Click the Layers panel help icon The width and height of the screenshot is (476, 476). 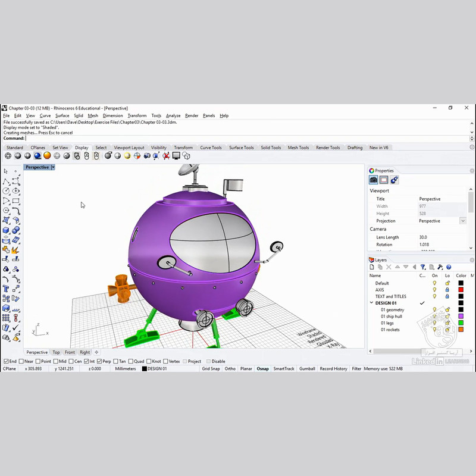click(x=449, y=267)
